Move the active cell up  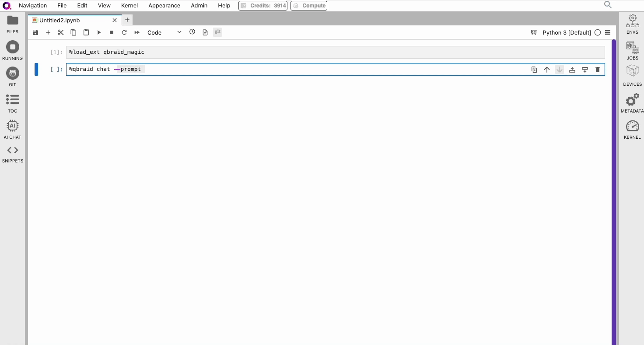[x=547, y=70]
